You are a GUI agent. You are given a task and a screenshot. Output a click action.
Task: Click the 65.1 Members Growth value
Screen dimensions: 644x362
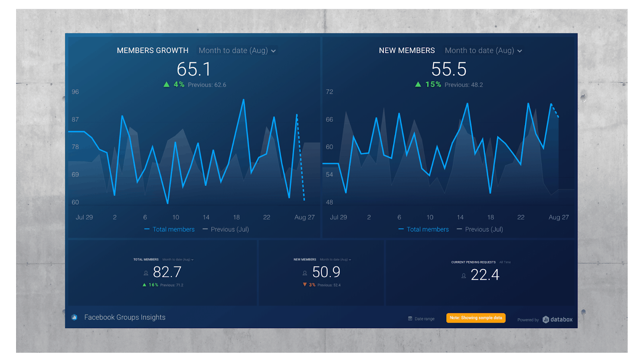click(194, 69)
